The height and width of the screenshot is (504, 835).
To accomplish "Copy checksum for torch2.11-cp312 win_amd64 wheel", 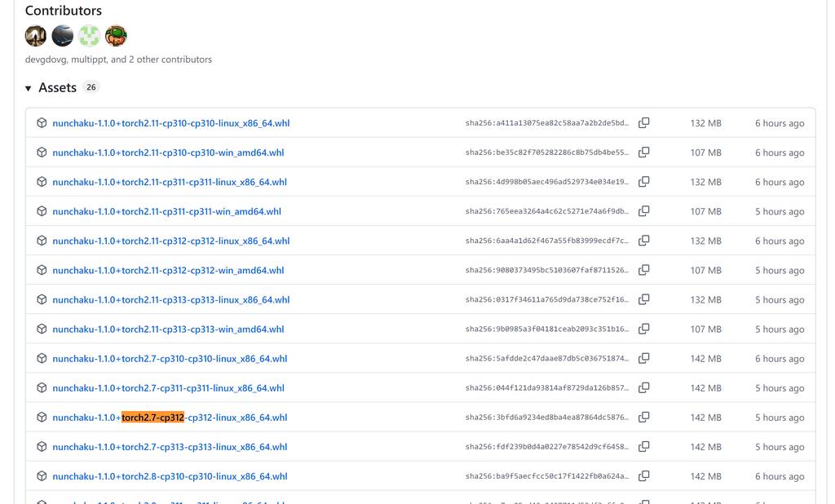I will pyautogui.click(x=643, y=270).
